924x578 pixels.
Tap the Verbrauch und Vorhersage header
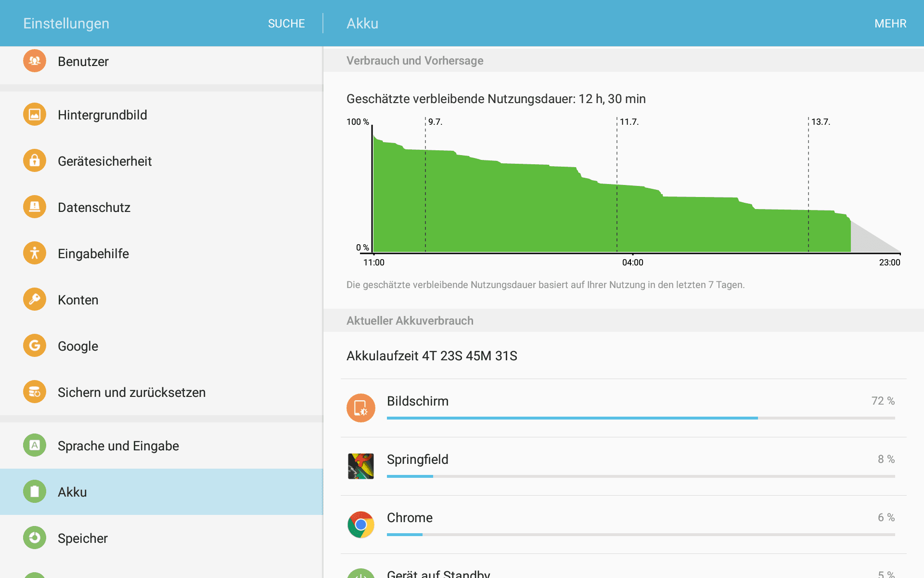(415, 61)
